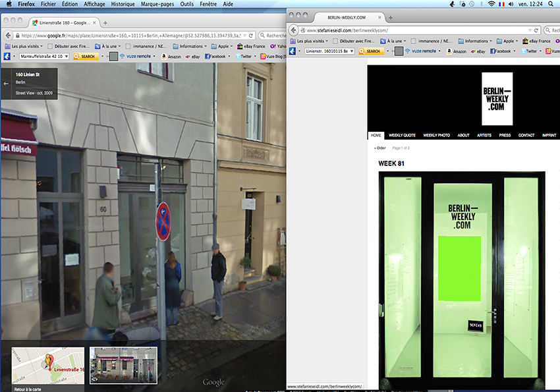The width and height of the screenshot is (560, 392).
Task: Open the Affichage menu
Action: pyautogui.click(x=94, y=4)
